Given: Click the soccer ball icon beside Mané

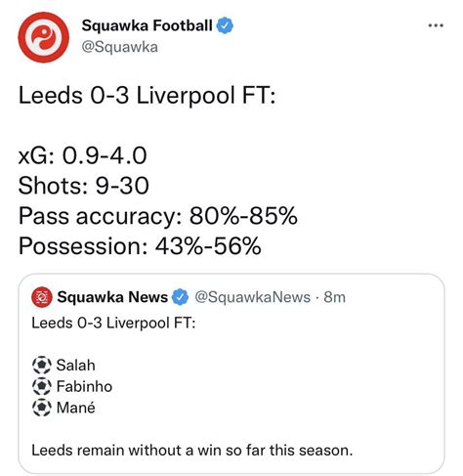Looking at the screenshot, I should tap(42, 408).
